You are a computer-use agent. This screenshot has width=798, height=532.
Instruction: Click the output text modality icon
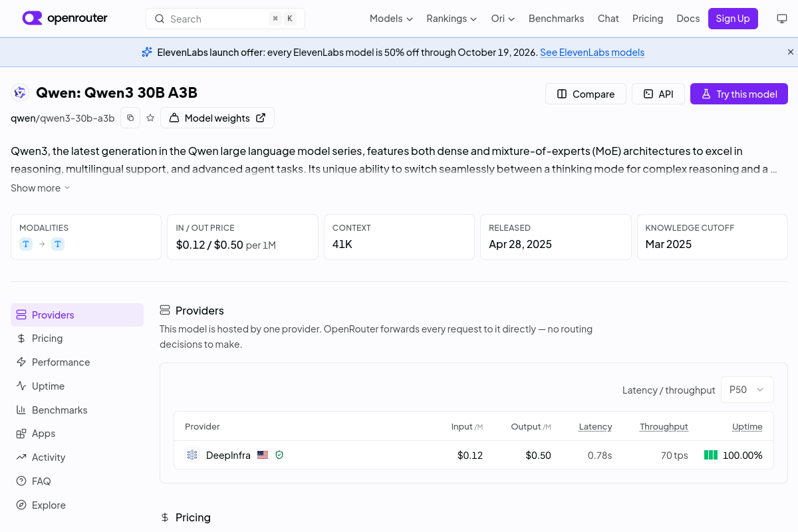point(58,244)
